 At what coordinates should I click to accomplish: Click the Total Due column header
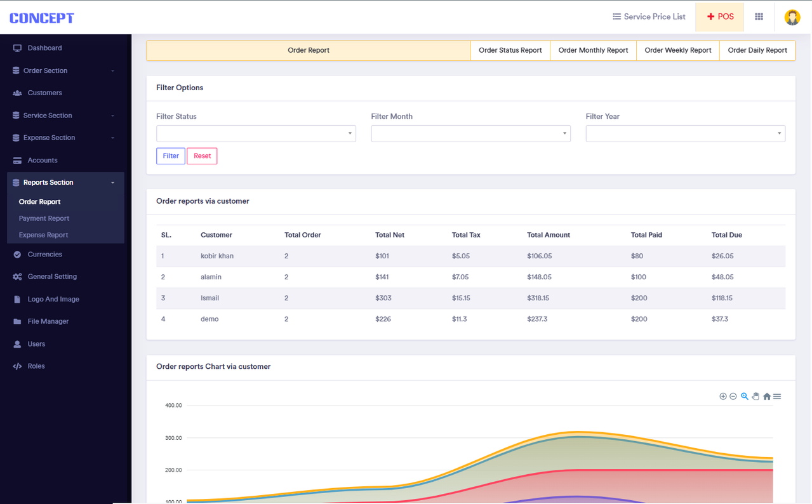[726, 235]
